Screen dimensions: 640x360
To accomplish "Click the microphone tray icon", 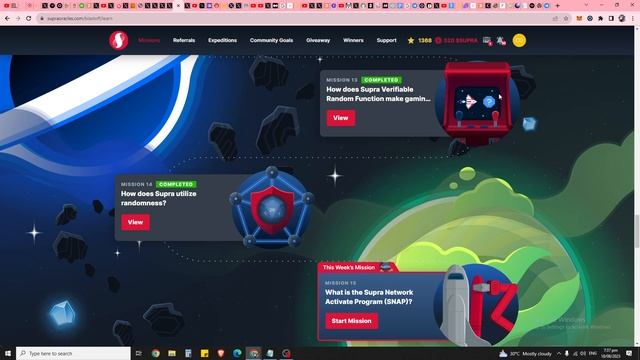I will coord(567,353).
